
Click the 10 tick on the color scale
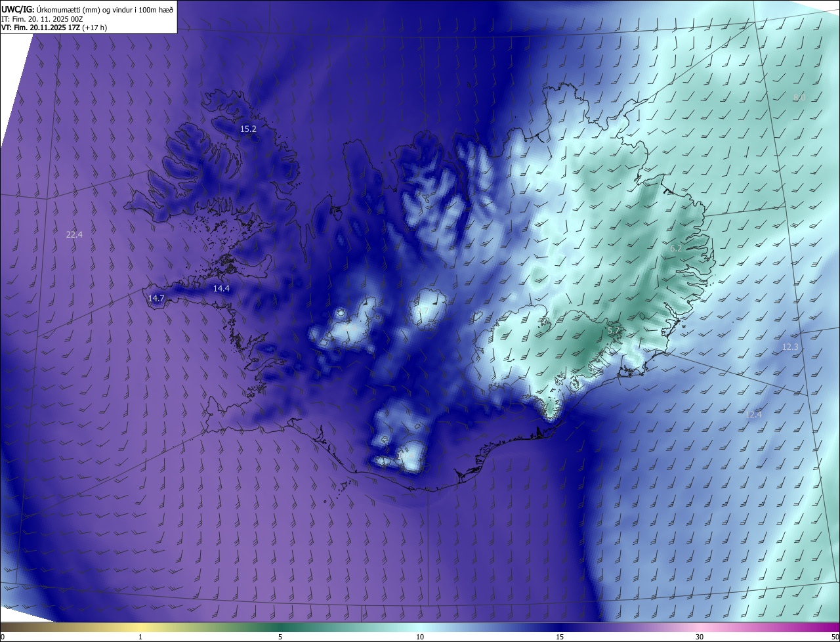pyautogui.click(x=420, y=637)
